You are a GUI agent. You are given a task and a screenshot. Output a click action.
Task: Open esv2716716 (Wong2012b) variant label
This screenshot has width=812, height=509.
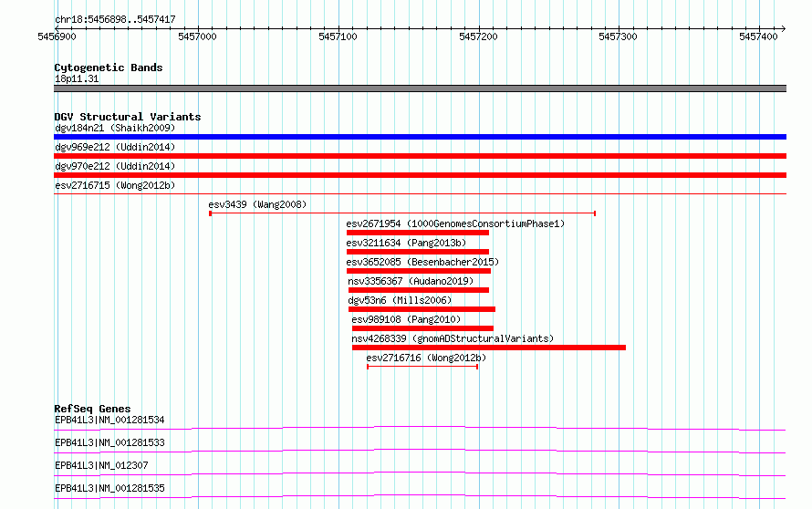tap(426, 358)
